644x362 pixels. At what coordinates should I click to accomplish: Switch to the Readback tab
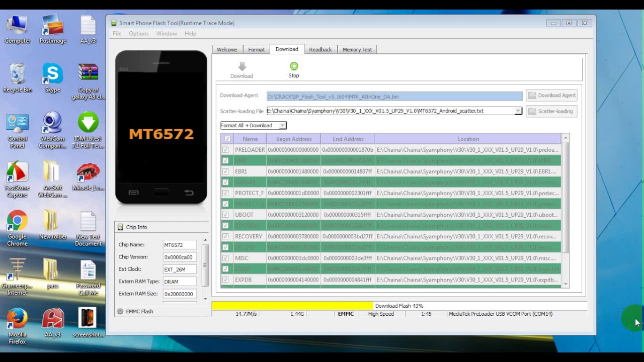pos(320,50)
